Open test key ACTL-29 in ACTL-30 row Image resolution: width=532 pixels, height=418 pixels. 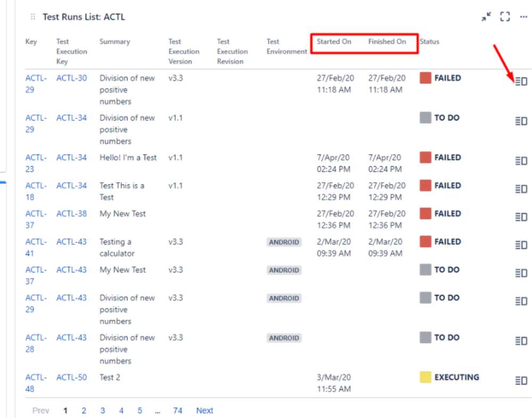36,84
